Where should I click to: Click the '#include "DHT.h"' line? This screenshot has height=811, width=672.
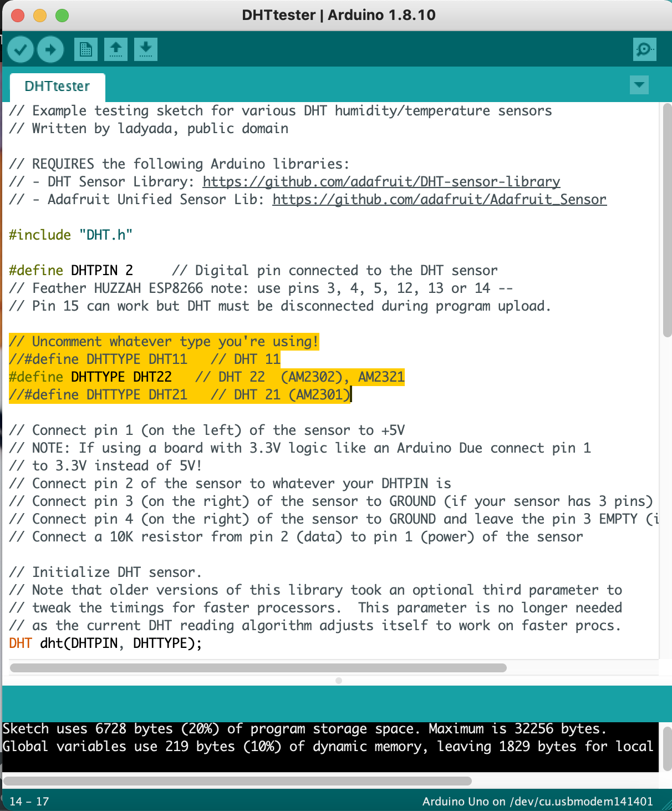[x=71, y=235]
